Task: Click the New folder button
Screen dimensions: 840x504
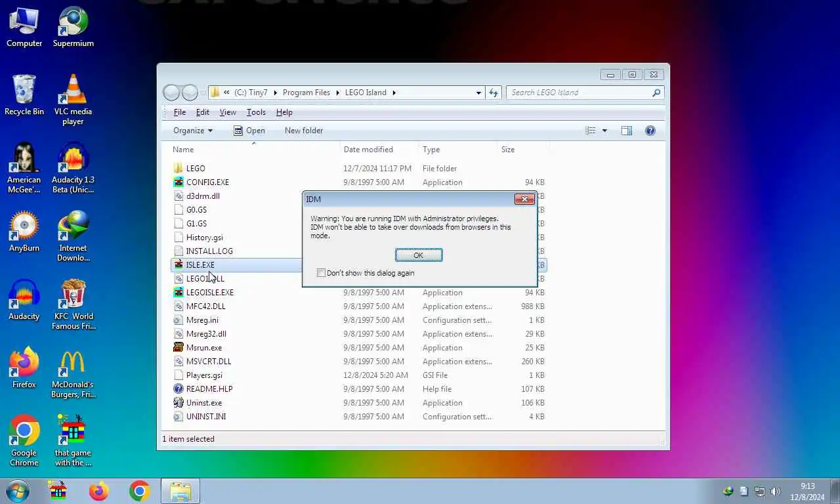Action: point(304,131)
